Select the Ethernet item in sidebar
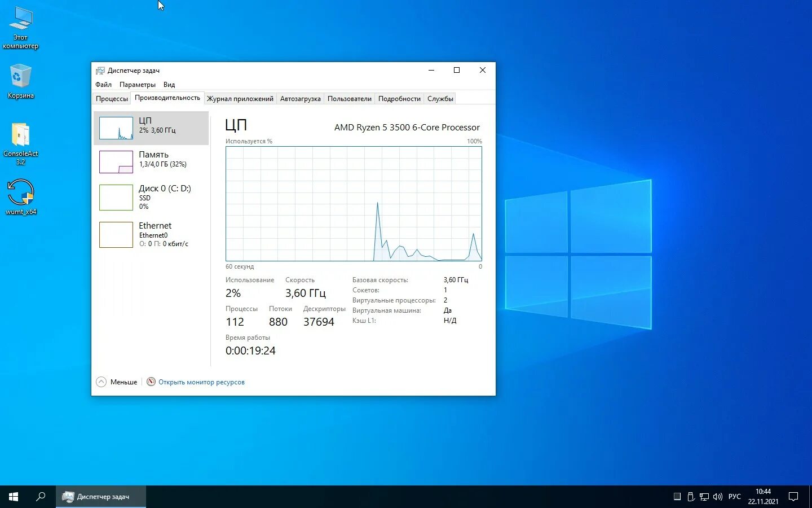Screen dimensions: 812x508 [151, 234]
